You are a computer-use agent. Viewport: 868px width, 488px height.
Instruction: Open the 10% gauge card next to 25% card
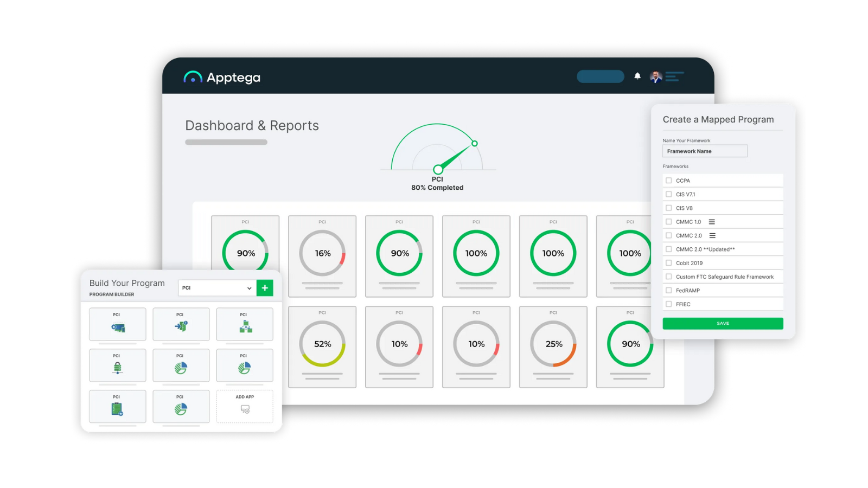(476, 347)
